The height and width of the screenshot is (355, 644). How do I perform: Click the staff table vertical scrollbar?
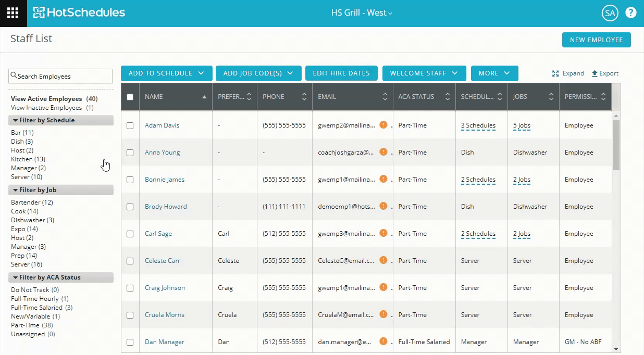[x=616, y=145]
